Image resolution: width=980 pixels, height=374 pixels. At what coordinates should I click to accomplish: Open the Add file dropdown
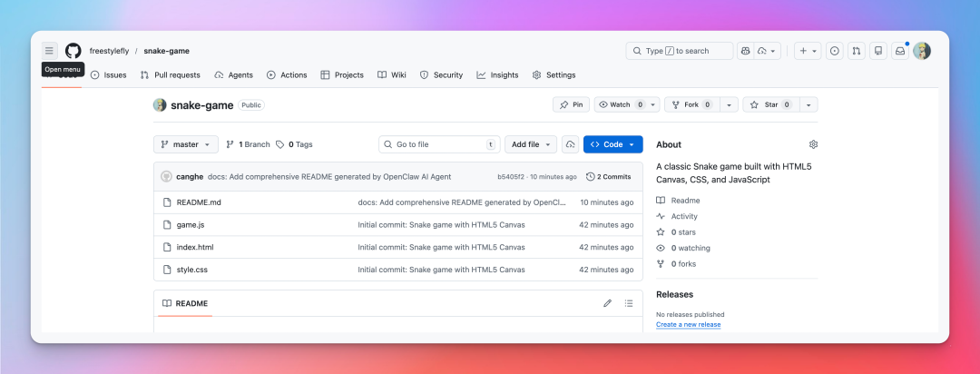[x=531, y=144]
